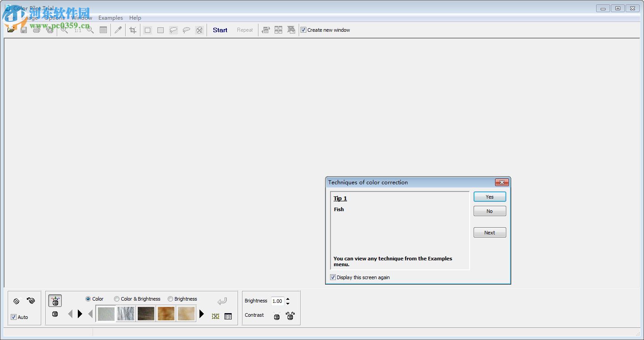644x340 pixels.
Task: Click the increase contrast icon
Action: point(290,316)
